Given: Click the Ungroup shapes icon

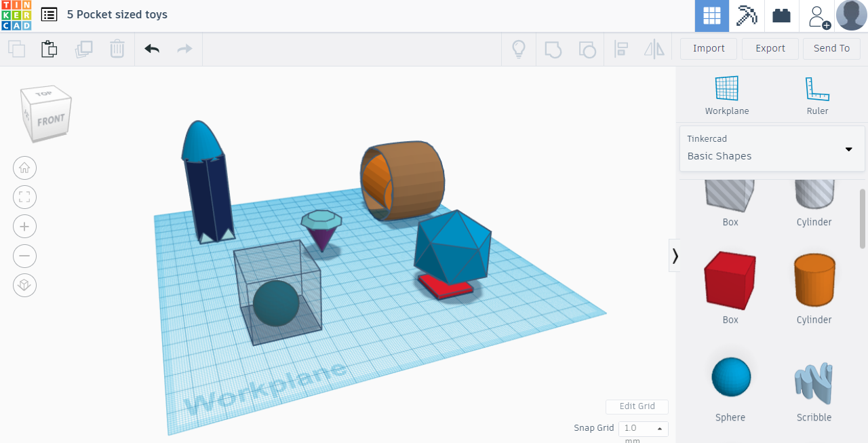Looking at the screenshot, I should [587, 49].
